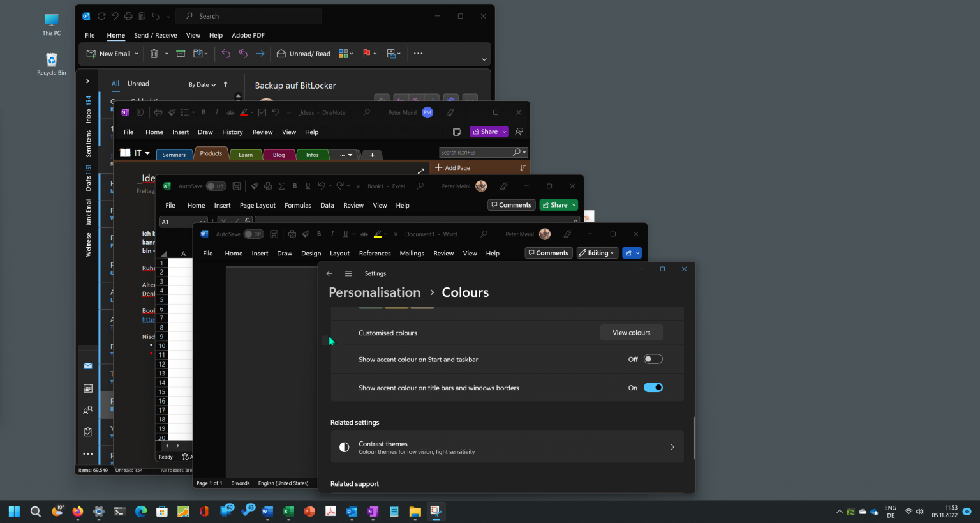
Task: Open Firefox from the taskbar
Action: tap(78, 512)
